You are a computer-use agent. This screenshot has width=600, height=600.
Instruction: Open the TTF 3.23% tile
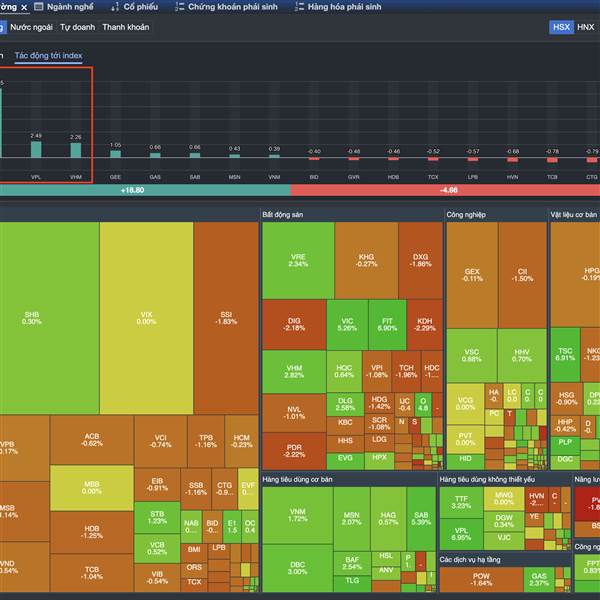click(461, 502)
